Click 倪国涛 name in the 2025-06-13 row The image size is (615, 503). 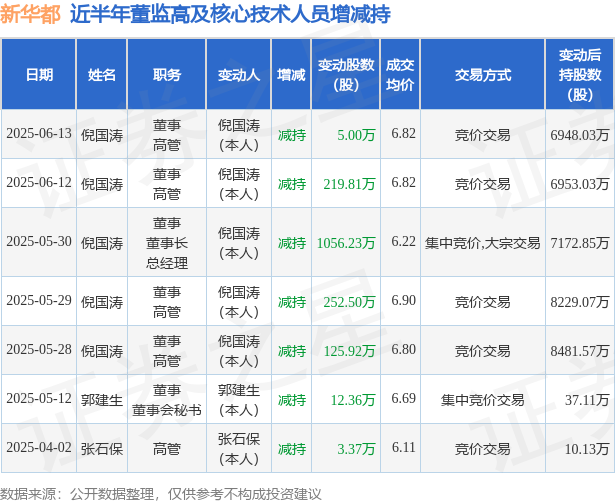coord(102,135)
